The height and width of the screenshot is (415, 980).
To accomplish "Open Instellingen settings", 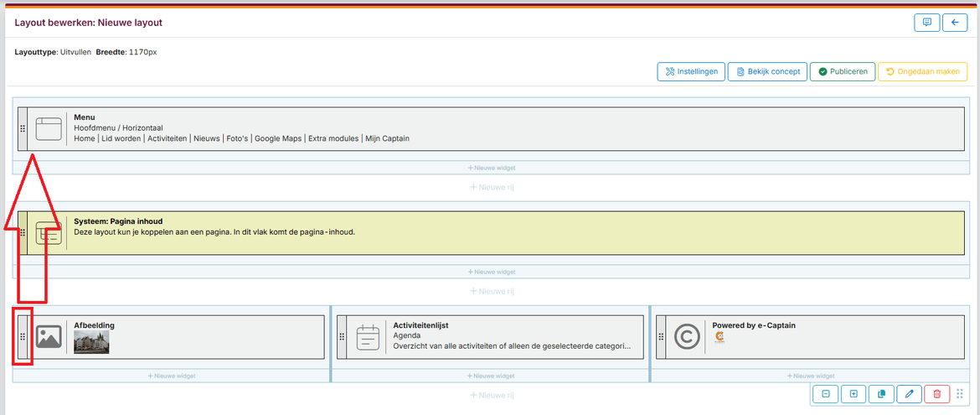I will point(691,72).
